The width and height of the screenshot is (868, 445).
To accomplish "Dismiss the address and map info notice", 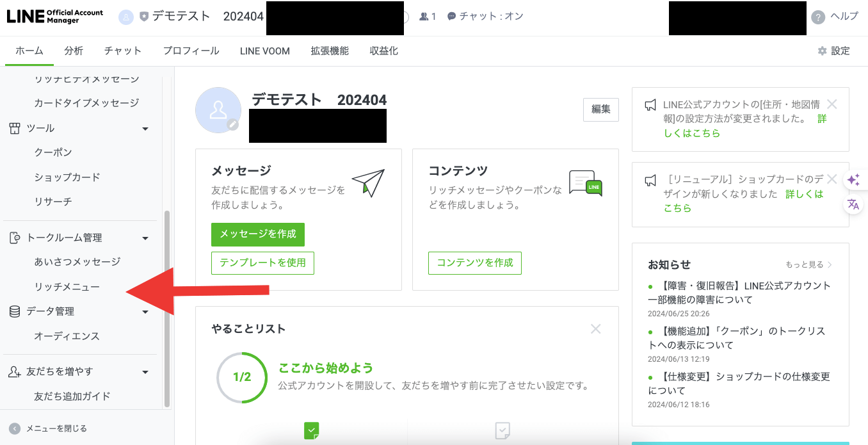I will coord(832,104).
